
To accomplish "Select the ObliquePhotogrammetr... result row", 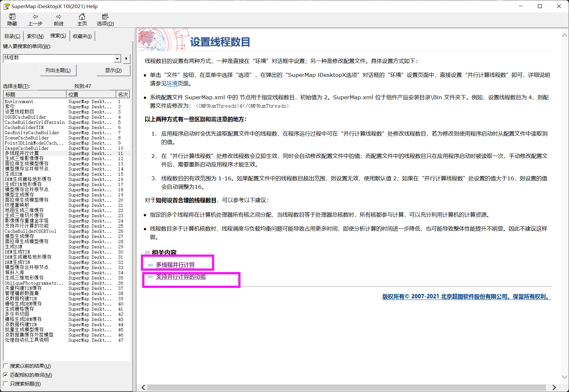I will (x=67, y=283).
